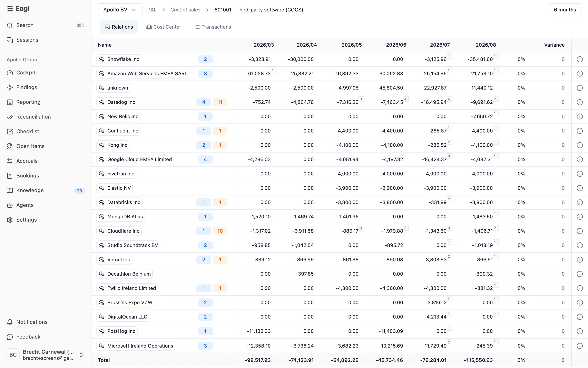Viewport: 588px width, 368px height.
Task: Click info icon on Datadog Inc row
Action: pos(580,102)
